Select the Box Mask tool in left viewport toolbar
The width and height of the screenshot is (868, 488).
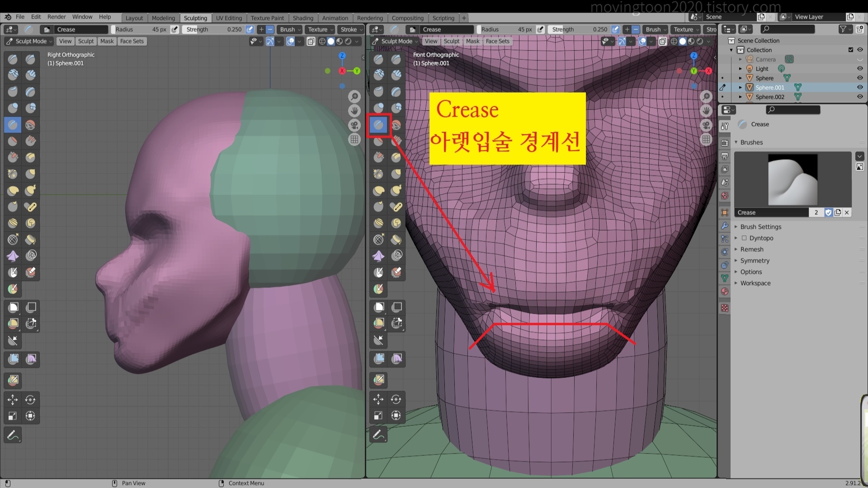pyautogui.click(x=13, y=308)
